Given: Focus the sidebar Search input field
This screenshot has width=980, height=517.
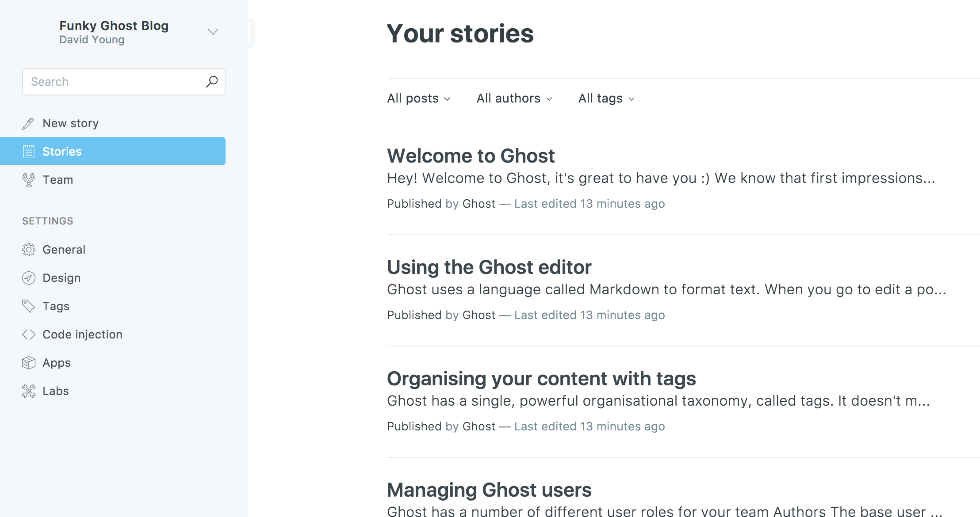Looking at the screenshot, I should pos(113,82).
